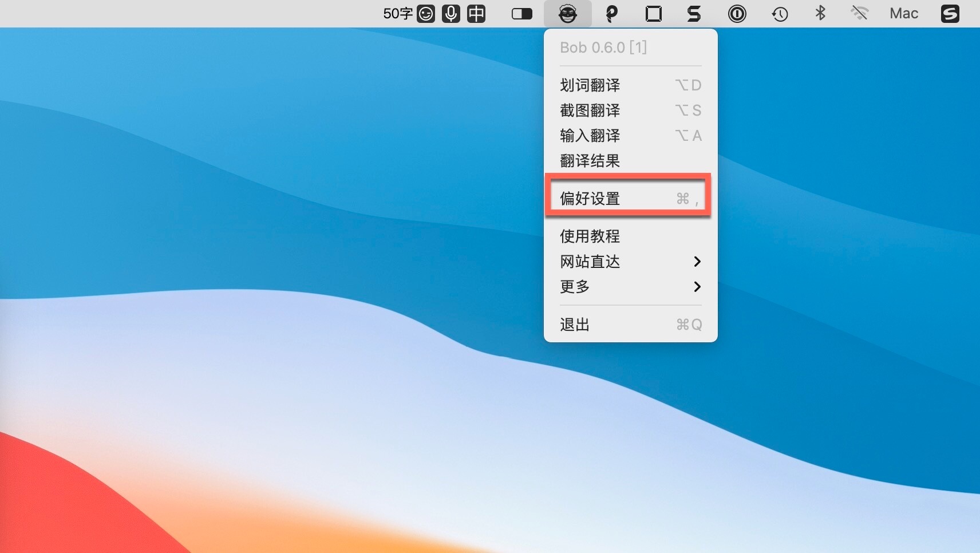Click the Bluetooth icon in menu bar
The width and height of the screenshot is (980, 553).
click(820, 13)
